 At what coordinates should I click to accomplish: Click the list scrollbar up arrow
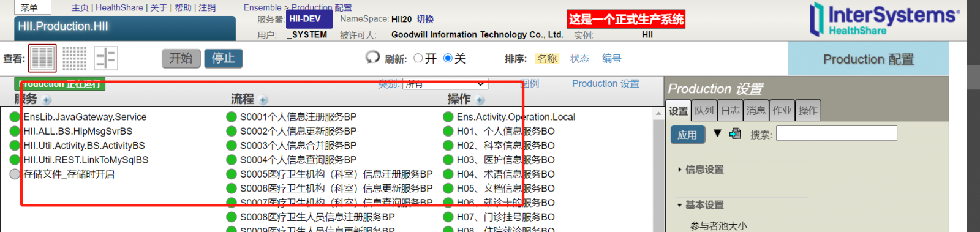pos(658,113)
